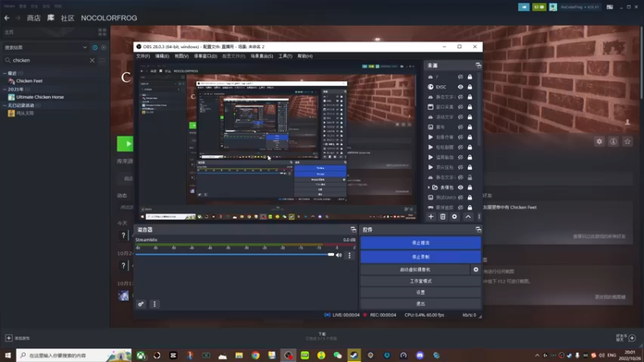
Task: Move selected source up with arrow icon
Action: pos(468,216)
